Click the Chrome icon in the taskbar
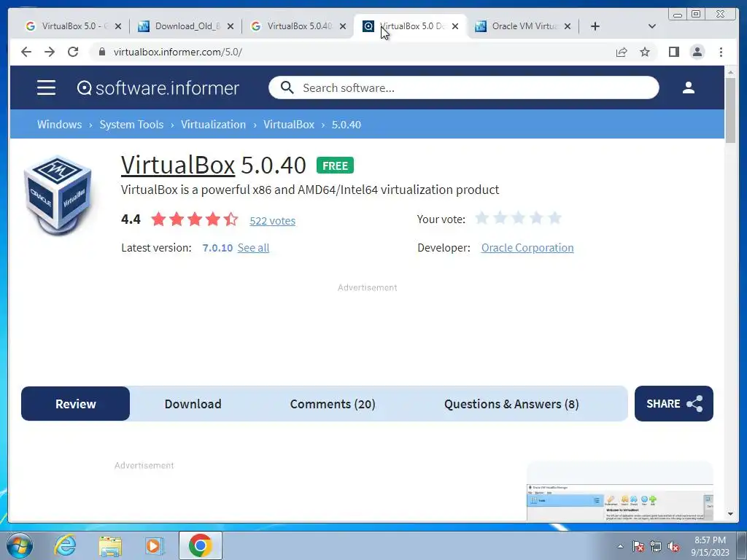 click(x=200, y=545)
